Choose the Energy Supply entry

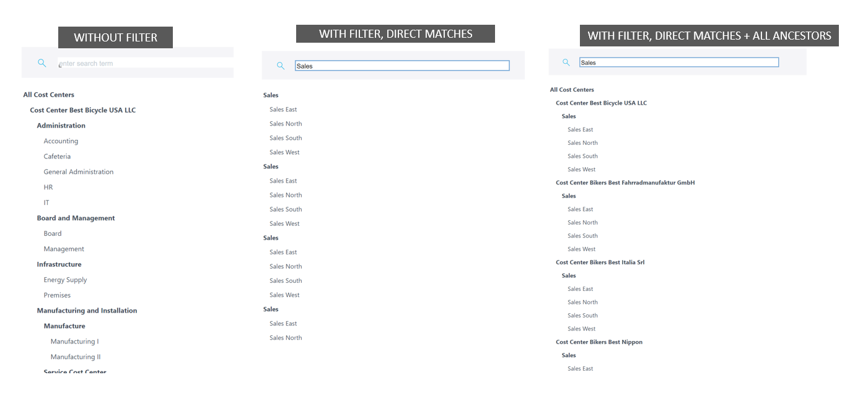coord(65,280)
